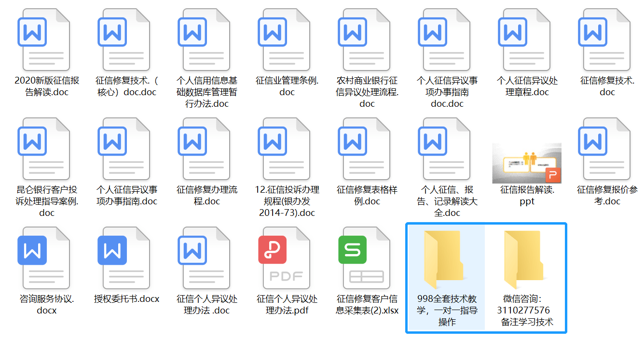Select the 个人征信、报告、记录解读大全.doc file

pos(447,150)
